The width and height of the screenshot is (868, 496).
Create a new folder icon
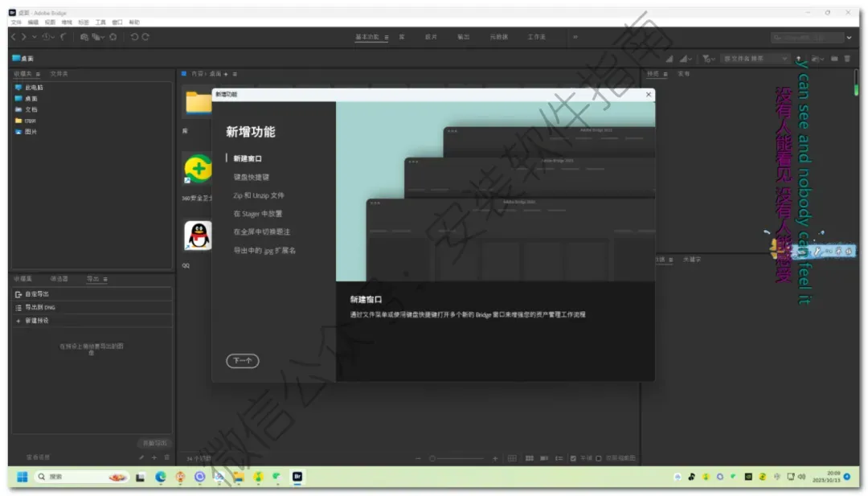point(834,59)
